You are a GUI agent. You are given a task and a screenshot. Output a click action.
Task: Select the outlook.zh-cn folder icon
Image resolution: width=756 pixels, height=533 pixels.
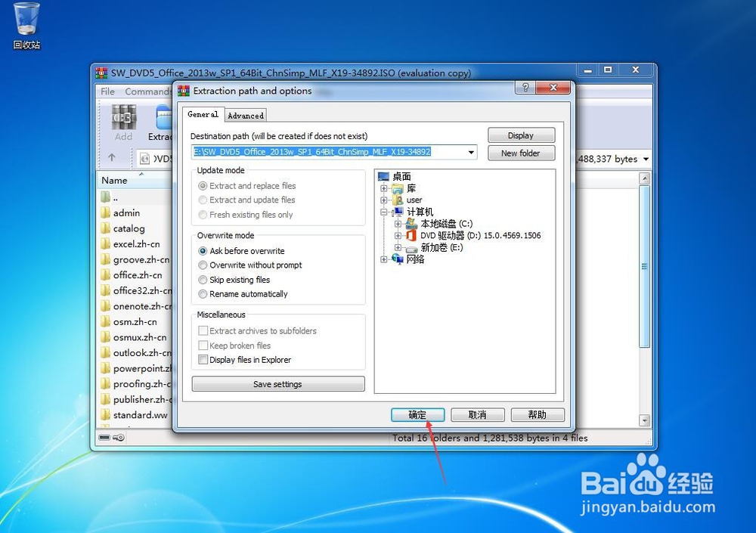click(106, 352)
